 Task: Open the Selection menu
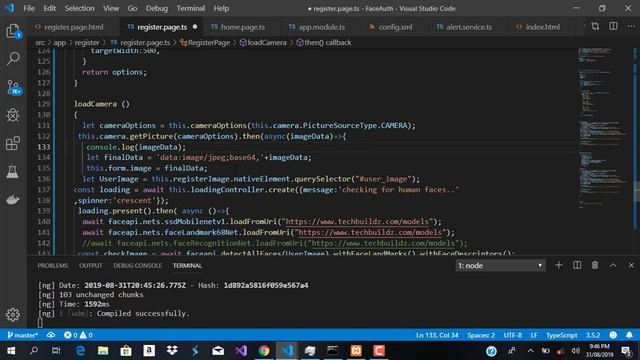(79, 8)
